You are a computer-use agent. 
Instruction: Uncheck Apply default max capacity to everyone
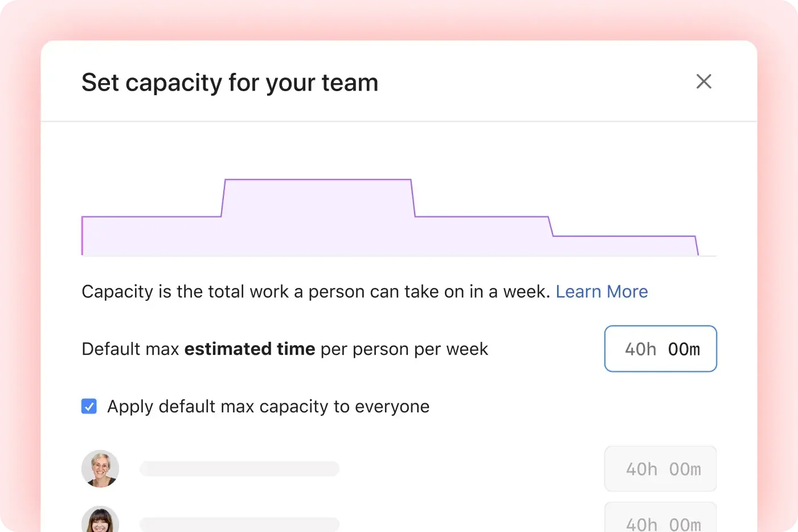point(89,406)
